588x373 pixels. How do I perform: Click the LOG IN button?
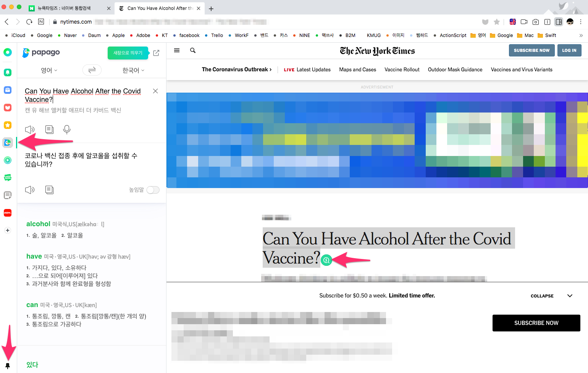[569, 50]
